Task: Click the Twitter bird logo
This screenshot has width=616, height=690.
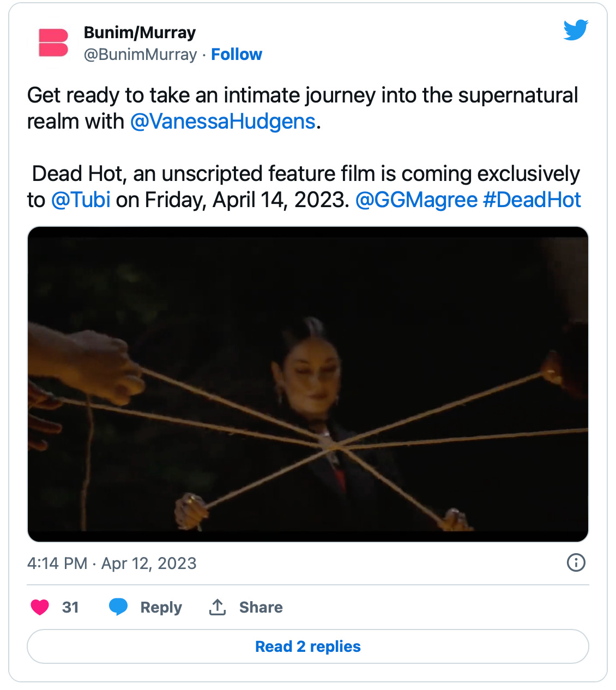Action: click(576, 30)
